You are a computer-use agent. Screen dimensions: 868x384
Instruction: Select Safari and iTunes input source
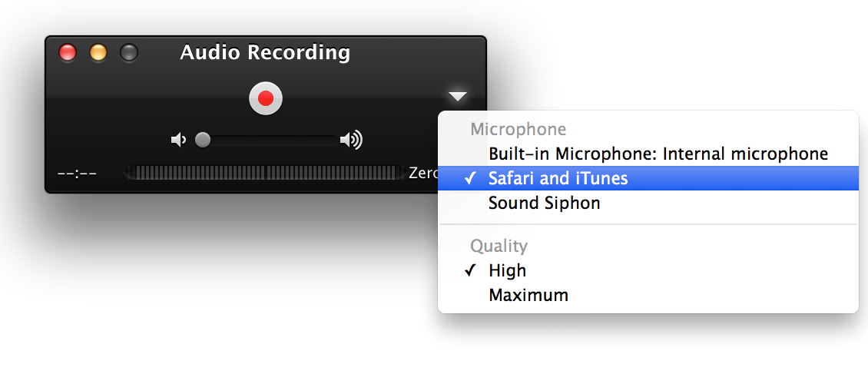point(648,178)
